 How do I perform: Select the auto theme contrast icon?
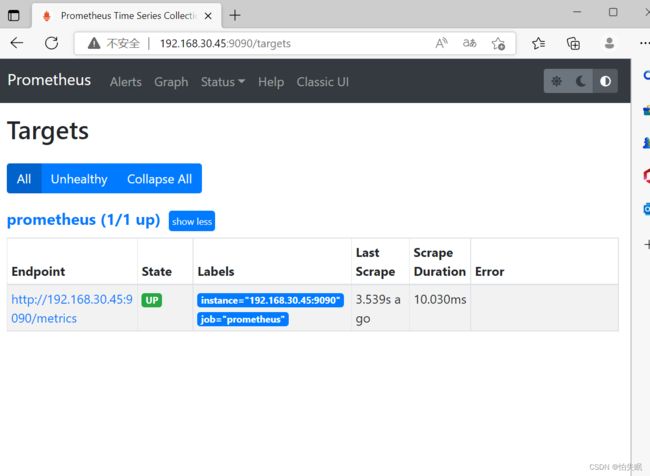605,81
